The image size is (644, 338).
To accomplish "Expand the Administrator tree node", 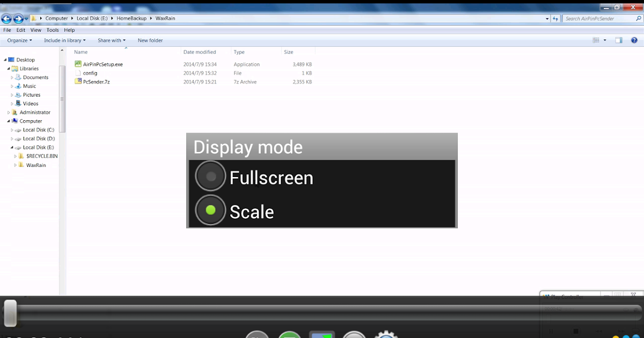I will click(9, 112).
